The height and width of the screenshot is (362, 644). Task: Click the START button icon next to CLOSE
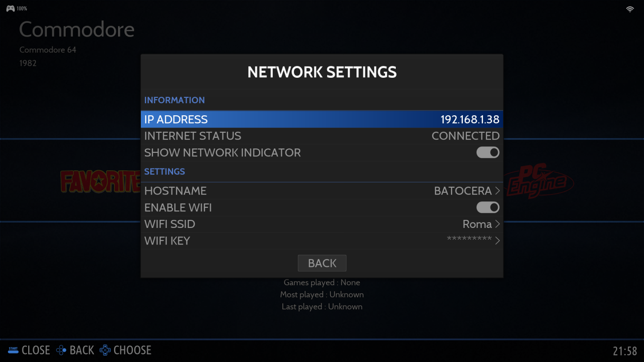point(13,350)
